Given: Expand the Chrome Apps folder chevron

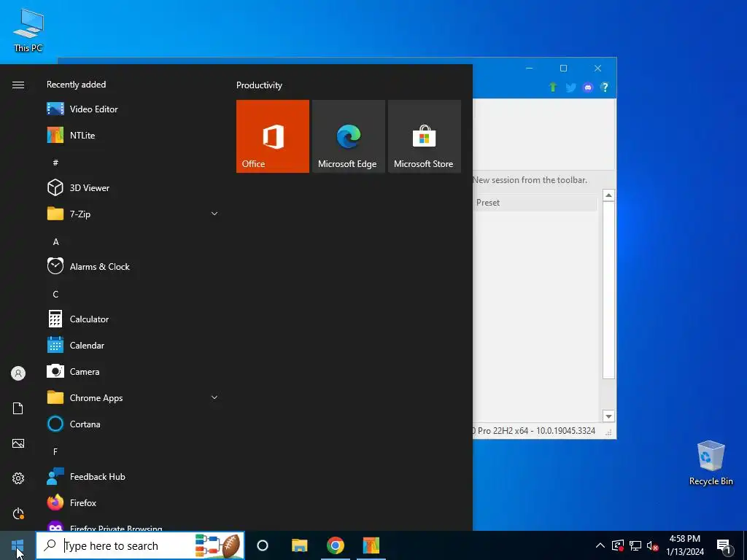Looking at the screenshot, I should (214, 397).
